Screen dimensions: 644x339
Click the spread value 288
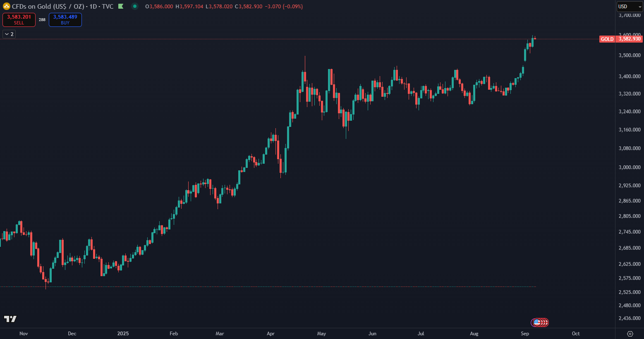[x=42, y=20]
